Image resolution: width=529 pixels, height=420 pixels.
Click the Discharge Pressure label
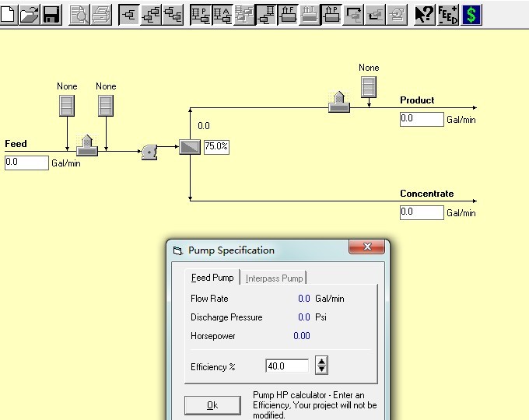pyautogui.click(x=226, y=317)
